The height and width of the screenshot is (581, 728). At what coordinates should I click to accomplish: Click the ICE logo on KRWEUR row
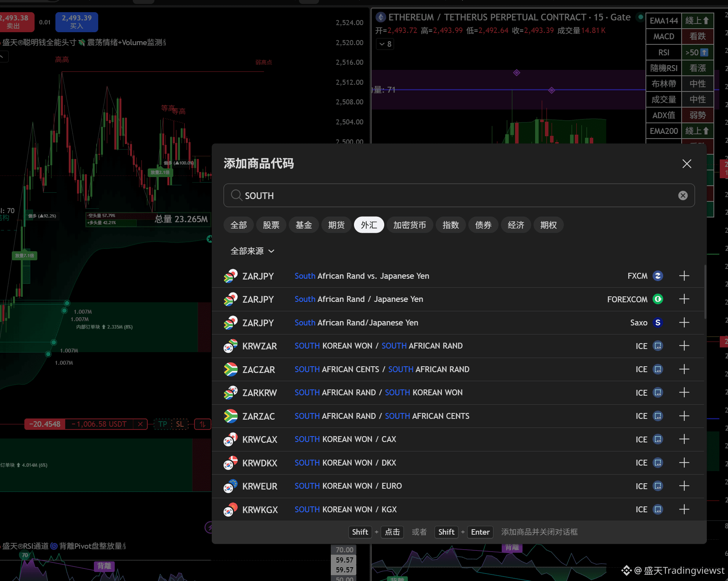(x=658, y=486)
